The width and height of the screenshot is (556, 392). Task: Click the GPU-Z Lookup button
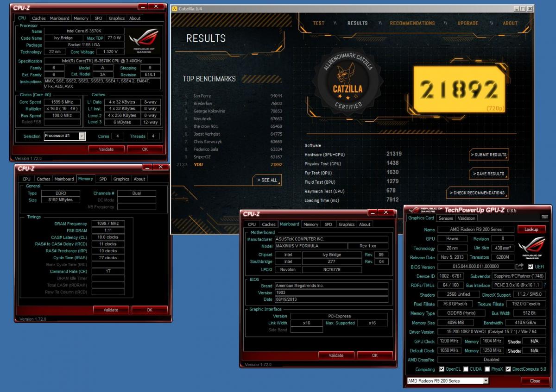coord(531,230)
